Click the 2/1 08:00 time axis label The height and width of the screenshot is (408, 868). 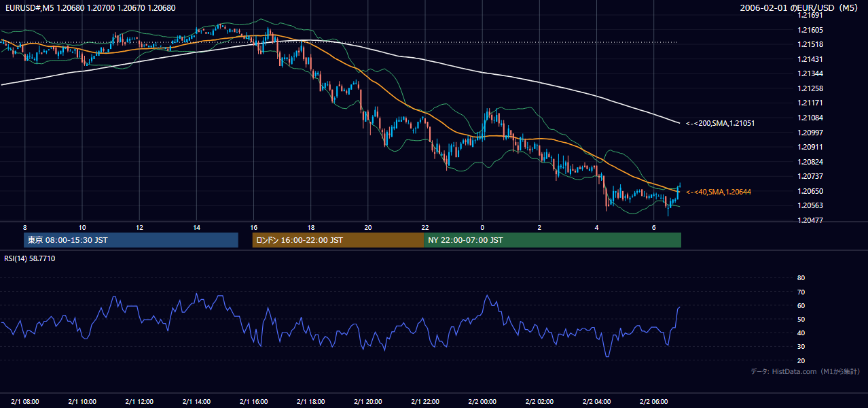[x=24, y=401]
